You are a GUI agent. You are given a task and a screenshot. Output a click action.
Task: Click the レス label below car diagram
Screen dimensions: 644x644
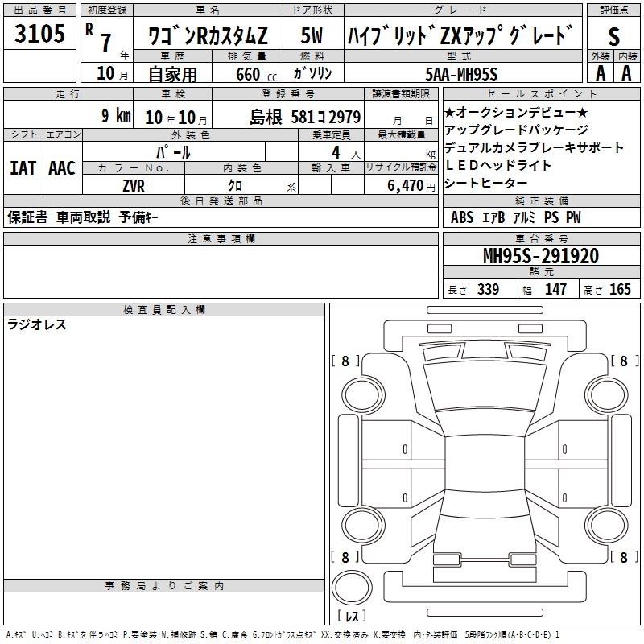point(352,616)
